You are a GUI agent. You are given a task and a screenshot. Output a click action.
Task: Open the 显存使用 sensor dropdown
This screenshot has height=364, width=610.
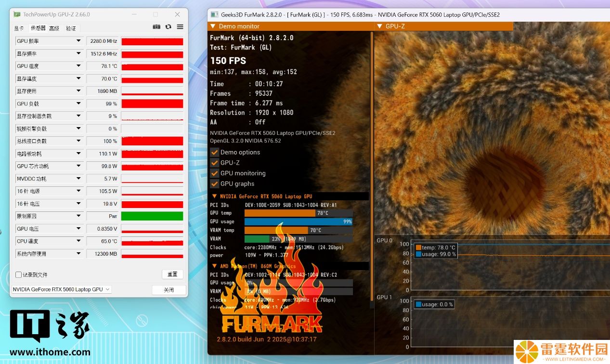tap(78, 91)
